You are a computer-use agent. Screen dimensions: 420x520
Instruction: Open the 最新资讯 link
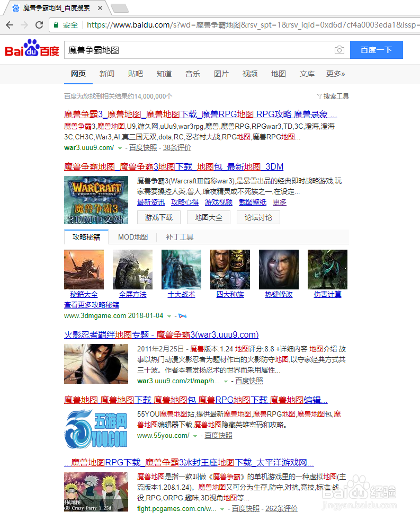(x=151, y=202)
